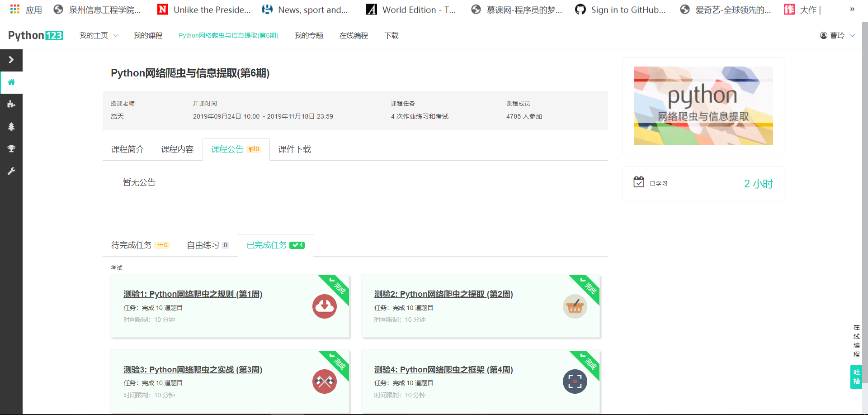Switch to the 课程内容 tab
Image resolution: width=868 pixels, height=415 pixels.
177,149
